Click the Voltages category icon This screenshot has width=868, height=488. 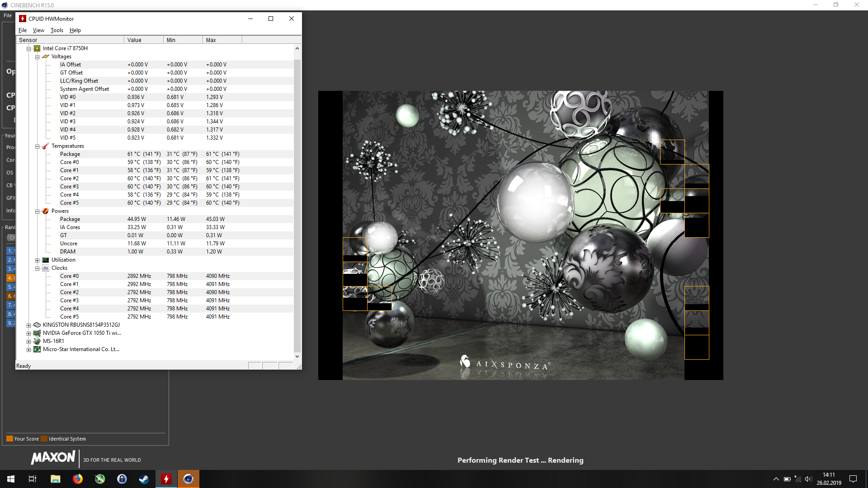(x=45, y=56)
